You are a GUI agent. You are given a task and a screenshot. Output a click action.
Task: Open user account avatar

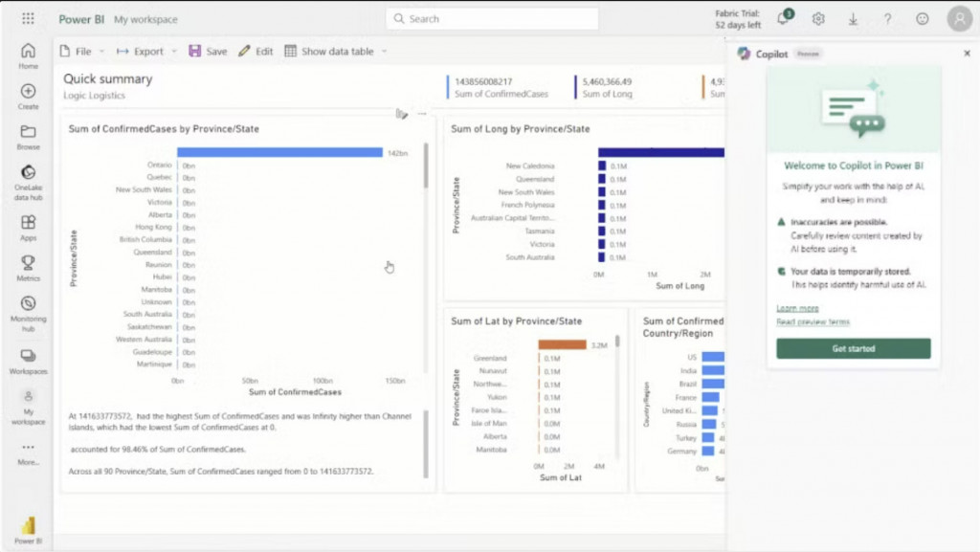[959, 19]
